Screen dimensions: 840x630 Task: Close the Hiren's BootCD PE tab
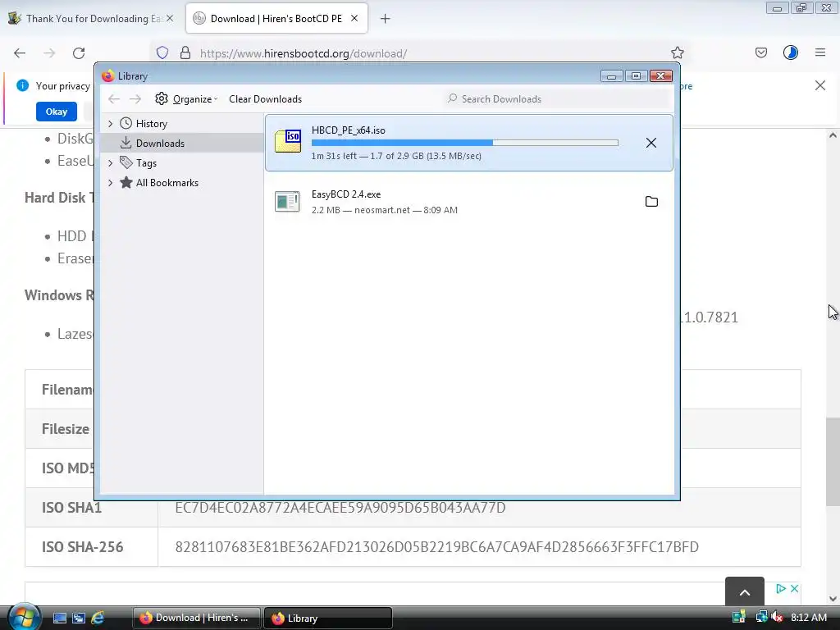[354, 18]
